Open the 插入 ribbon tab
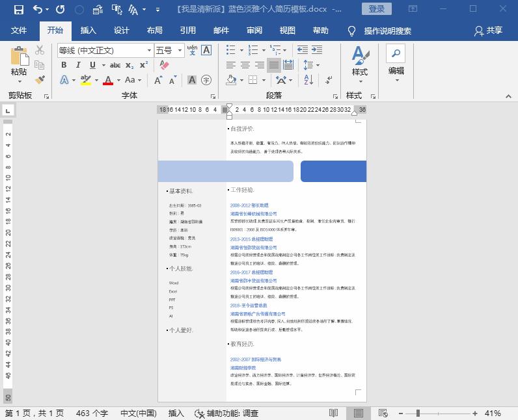The width and height of the screenshot is (518, 420). (x=88, y=31)
